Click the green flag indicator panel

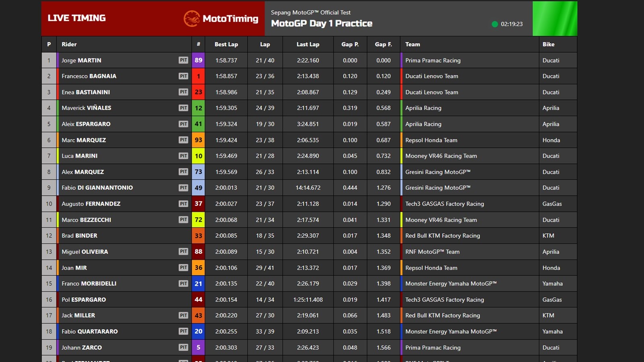coord(555,19)
